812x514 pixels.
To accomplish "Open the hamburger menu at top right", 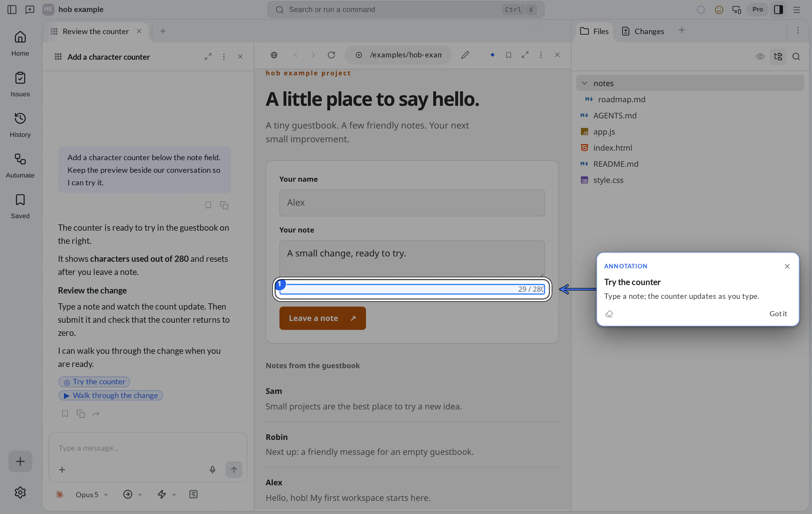I will tap(796, 10).
